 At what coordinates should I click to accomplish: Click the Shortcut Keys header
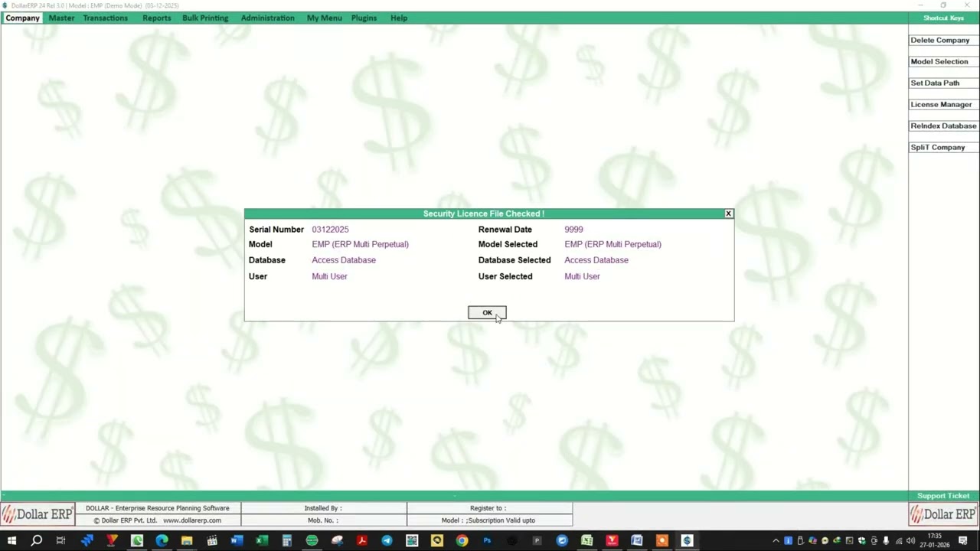[943, 18]
